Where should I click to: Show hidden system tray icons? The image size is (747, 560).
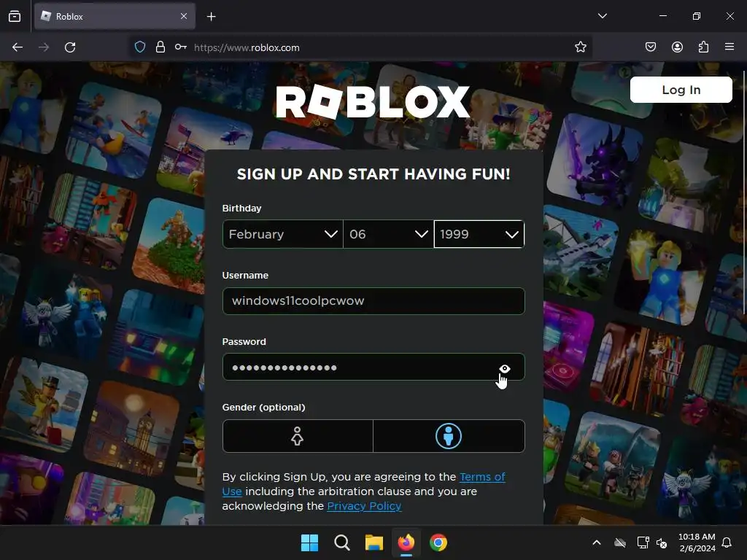point(597,542)
